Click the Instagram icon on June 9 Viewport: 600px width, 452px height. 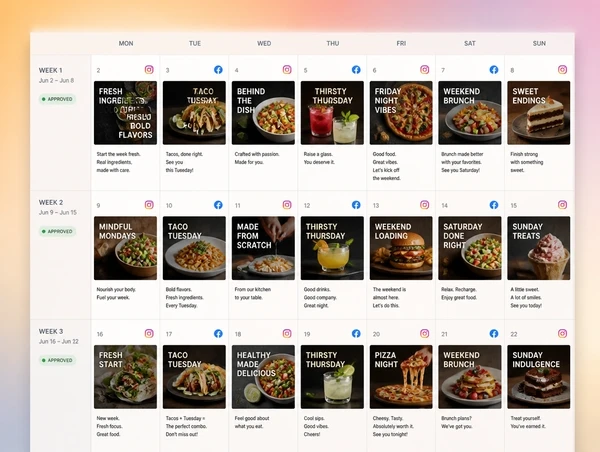(x=149, y=205)
